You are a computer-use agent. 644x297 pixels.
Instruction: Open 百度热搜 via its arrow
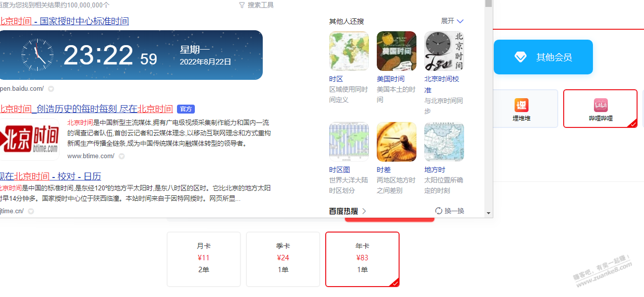click(x=364, y=210)
